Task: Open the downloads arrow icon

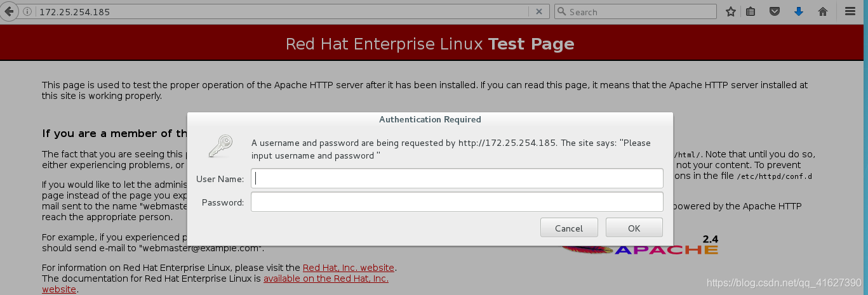Action: (x=799, y=11)
